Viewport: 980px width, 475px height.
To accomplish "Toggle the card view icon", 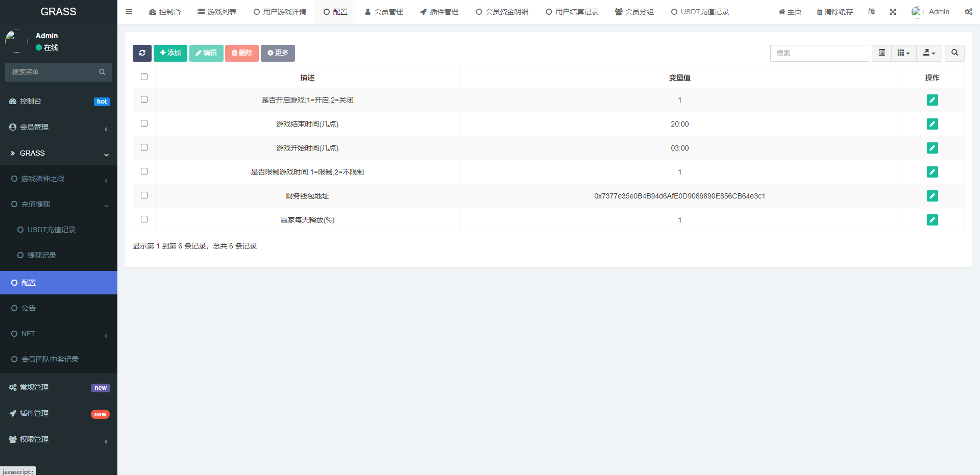I will click(881, 53).
